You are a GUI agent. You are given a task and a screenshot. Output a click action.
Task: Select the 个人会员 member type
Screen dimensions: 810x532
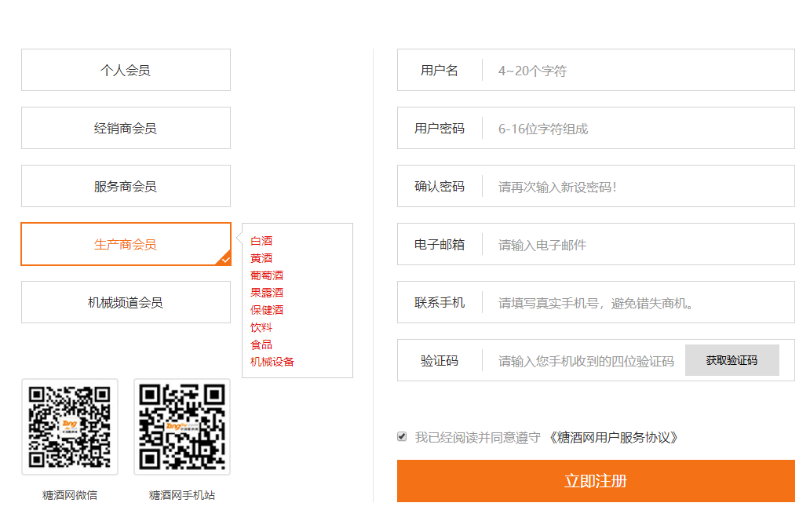click(x=126, y=70)
